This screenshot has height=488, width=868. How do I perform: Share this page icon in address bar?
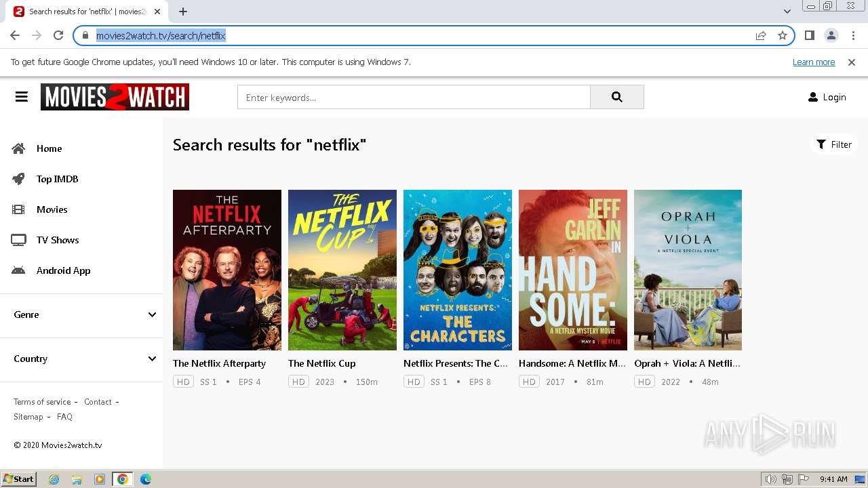coord(761,35)
